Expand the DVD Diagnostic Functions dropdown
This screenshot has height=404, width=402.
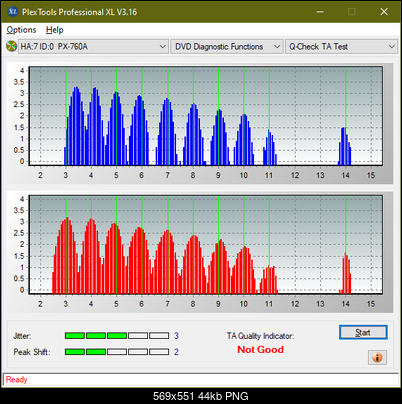click(x=227, y=47)
